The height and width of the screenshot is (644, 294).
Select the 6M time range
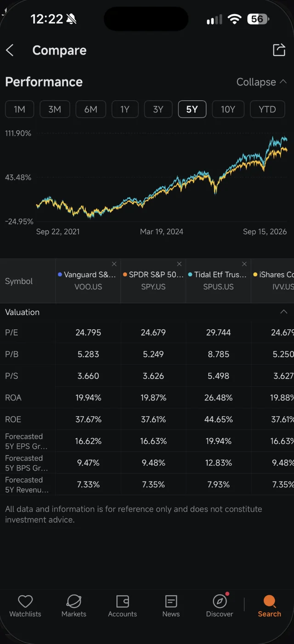(90, 109)
